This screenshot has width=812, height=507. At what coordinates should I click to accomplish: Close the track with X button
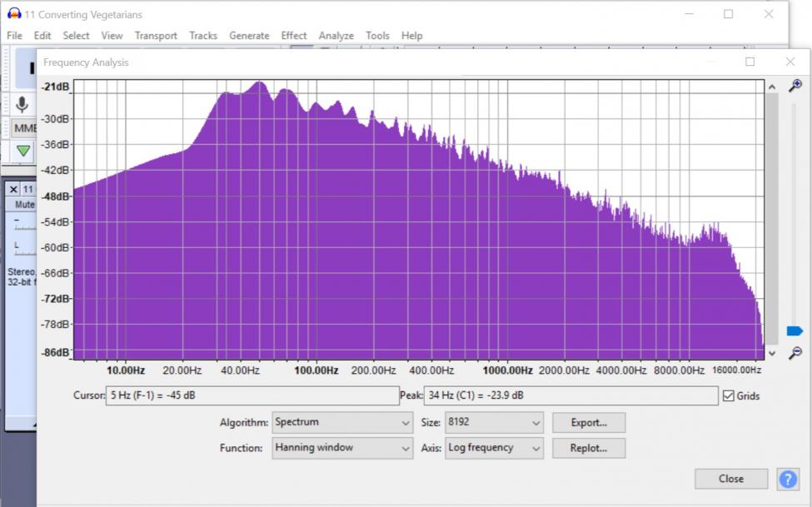click(x=13, y=189)
